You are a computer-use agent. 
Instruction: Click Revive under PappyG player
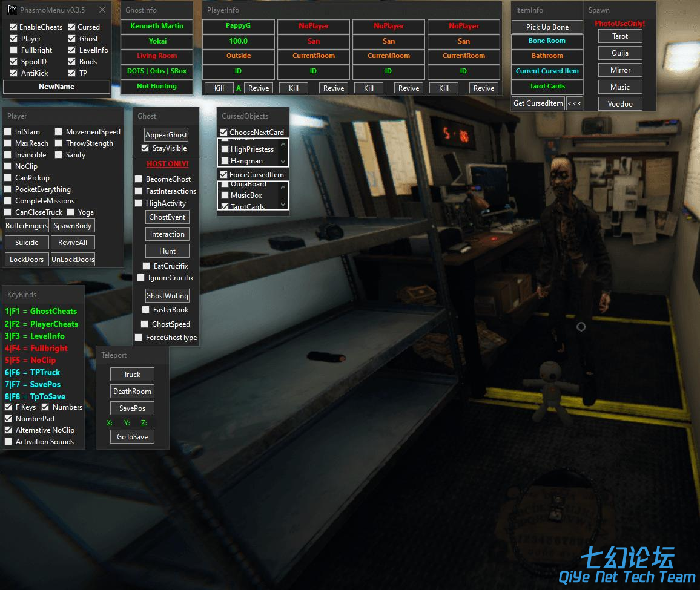click(259, 88)
